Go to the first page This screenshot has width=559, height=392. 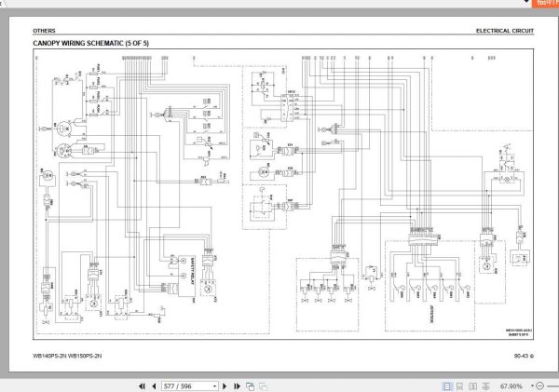point(142,386)
